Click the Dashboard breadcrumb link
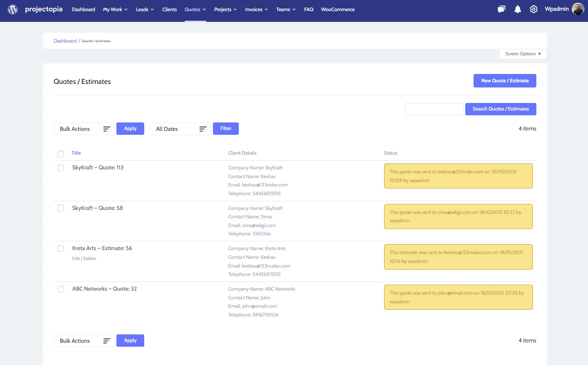588x365 pixels. (65, 41)
